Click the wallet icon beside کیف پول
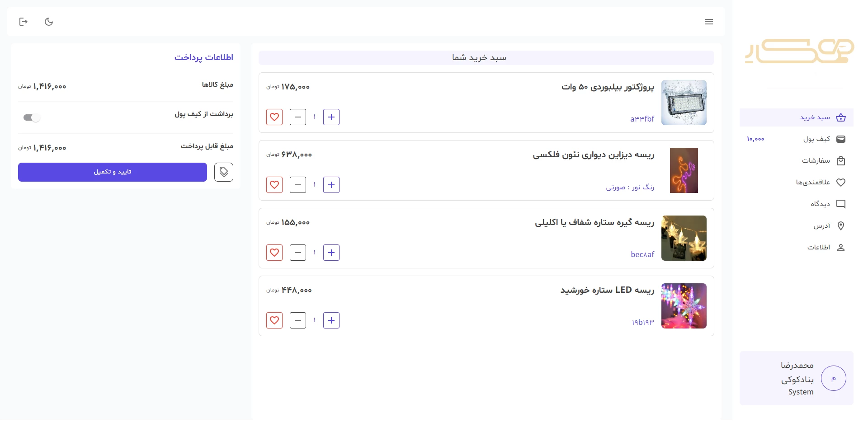 click(x=841, y=139)
